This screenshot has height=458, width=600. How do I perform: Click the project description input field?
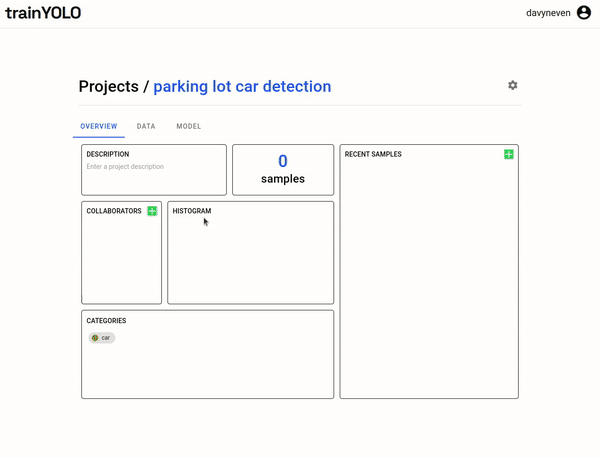(125, 166)
